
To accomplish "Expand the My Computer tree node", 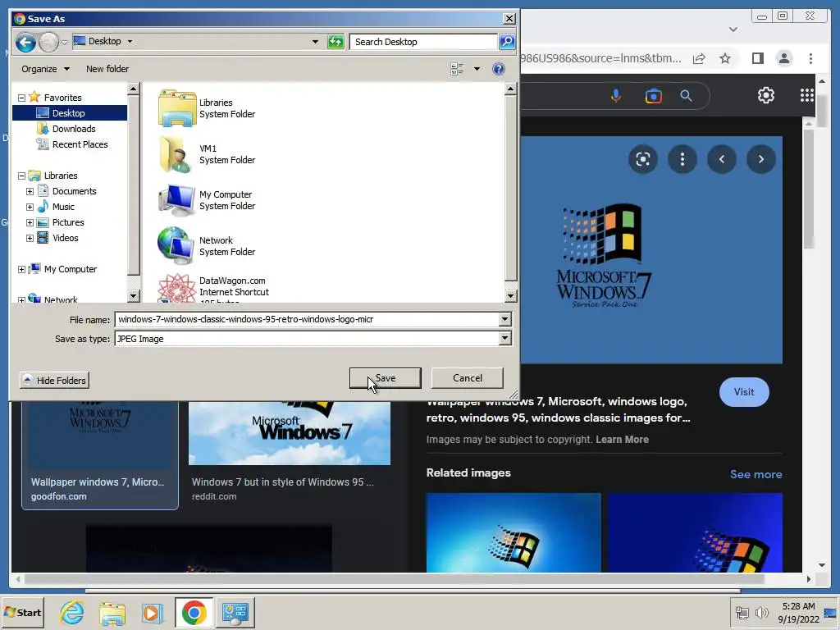I will pyautogui.click(x=21, y=269).
